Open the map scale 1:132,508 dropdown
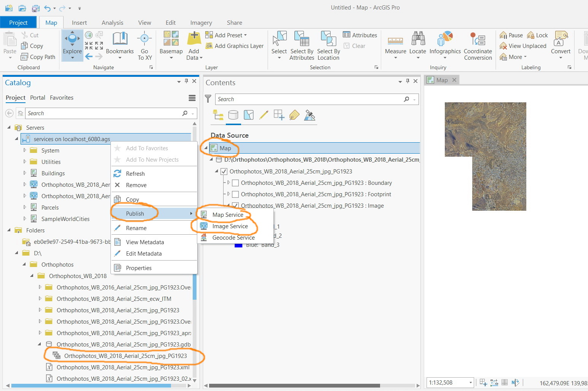The height and width of the screenshot is (391, 588). coord(471,383)
